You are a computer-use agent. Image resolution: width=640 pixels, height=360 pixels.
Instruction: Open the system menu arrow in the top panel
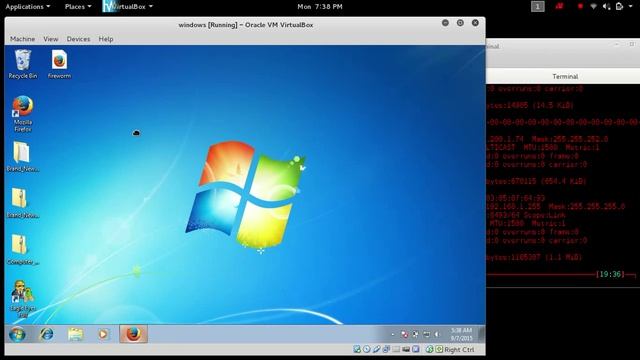point(631,7)
